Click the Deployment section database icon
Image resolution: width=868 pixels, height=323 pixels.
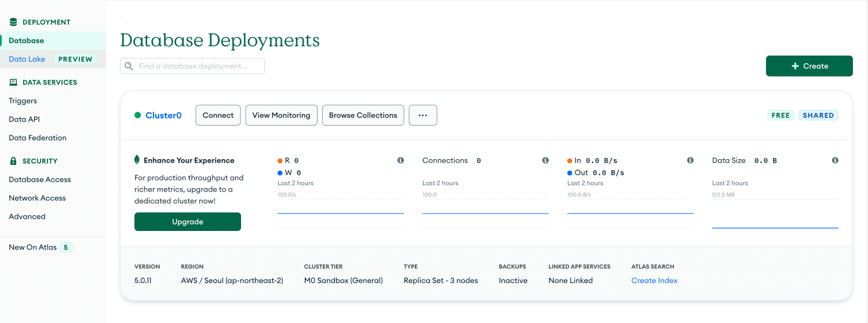click(x=13, y=22)
